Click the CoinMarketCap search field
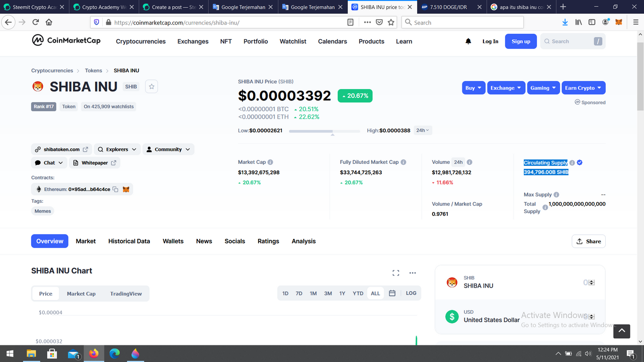This screenshot has width=644, height=362. pos(573,41)
